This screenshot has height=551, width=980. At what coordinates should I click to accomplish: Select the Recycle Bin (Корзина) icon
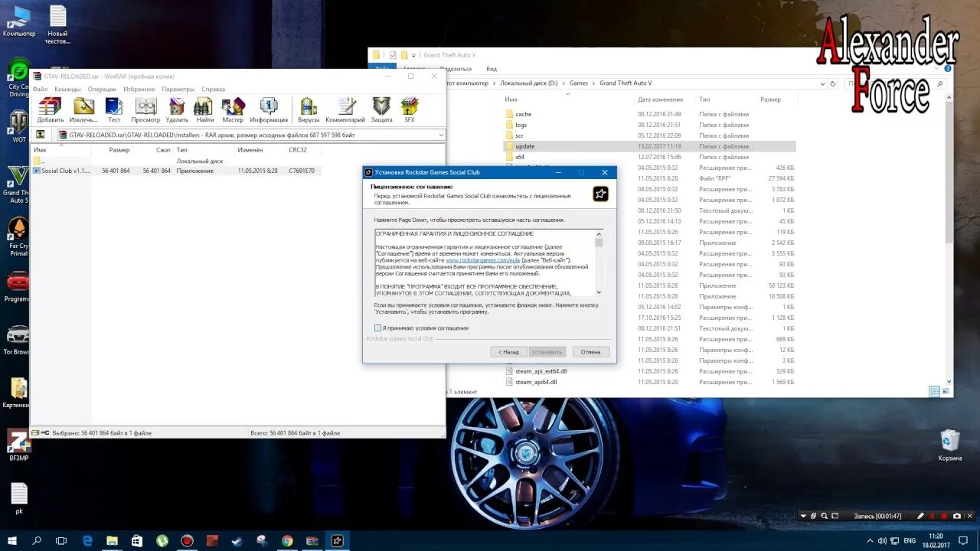pyautogui.click(x=949, y=445)
